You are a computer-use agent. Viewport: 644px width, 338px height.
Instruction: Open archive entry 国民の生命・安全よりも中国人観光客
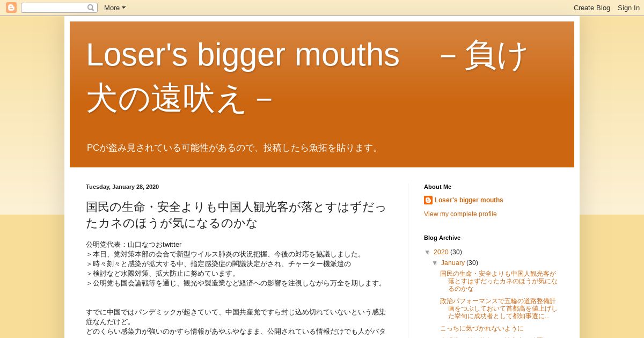click(x=499, y=281)
